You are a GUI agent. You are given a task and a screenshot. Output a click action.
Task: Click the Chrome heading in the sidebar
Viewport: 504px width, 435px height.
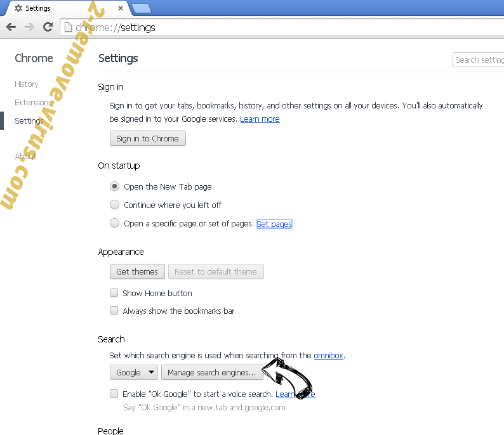click(34, 58)
